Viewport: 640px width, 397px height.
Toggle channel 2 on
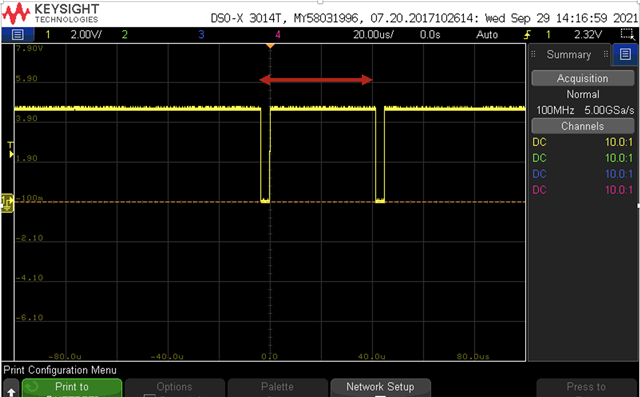click(x=124, y=35)
